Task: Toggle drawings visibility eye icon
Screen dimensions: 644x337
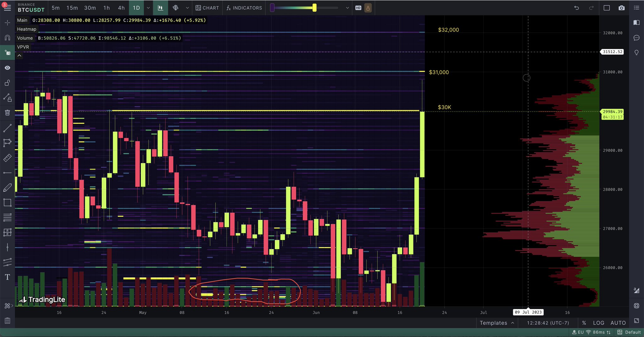Action: pyautogui.click(x=7, y=68)
